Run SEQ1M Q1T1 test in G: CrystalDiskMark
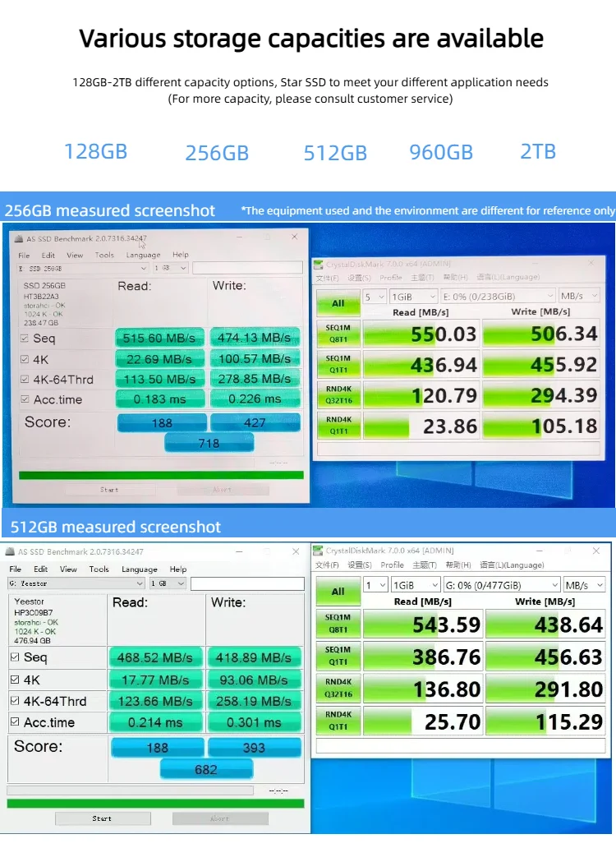This screenshot has height=848, width=616. (x=338, y=656)
